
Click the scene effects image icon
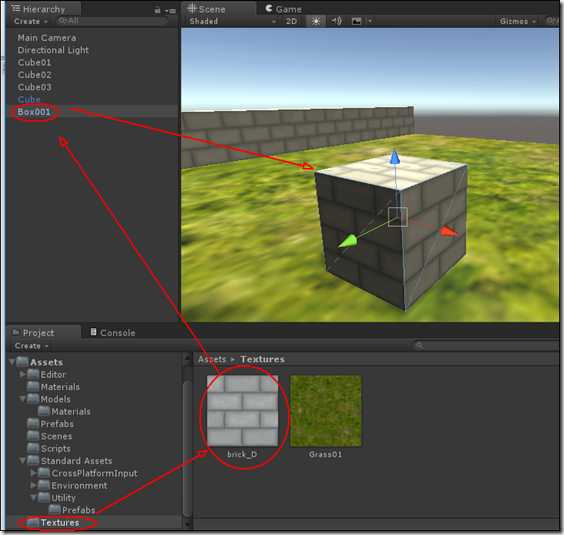coord(356,21)
